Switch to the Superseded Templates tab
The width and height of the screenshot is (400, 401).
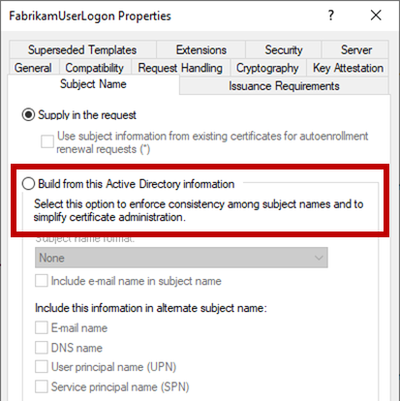pyautogui.click(x=83, y=50)
